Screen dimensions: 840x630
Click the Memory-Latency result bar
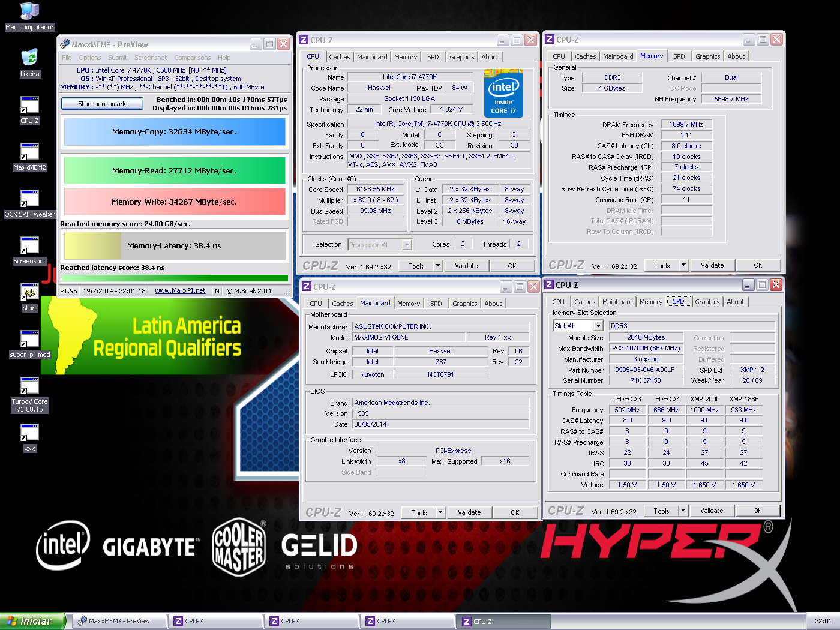tap(175, 245)
